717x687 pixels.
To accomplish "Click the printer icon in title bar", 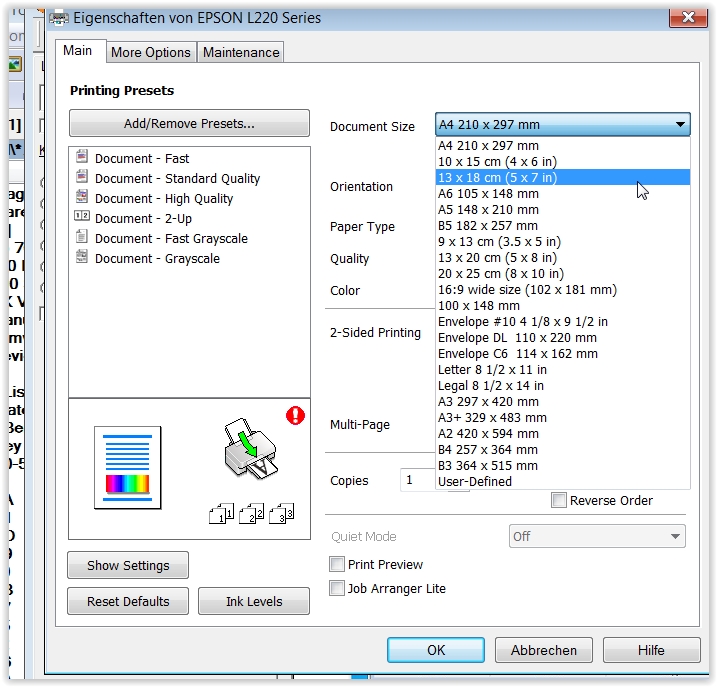I will [60, 17].
